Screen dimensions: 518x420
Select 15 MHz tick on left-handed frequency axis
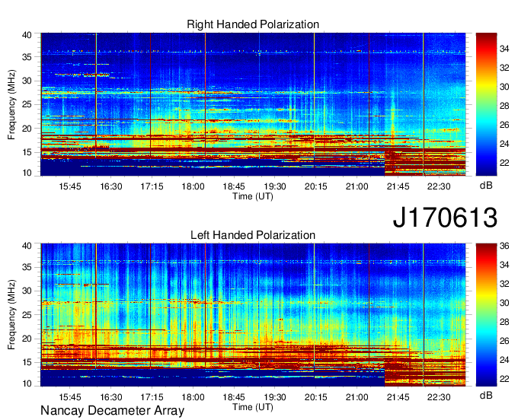coord(27,363)
